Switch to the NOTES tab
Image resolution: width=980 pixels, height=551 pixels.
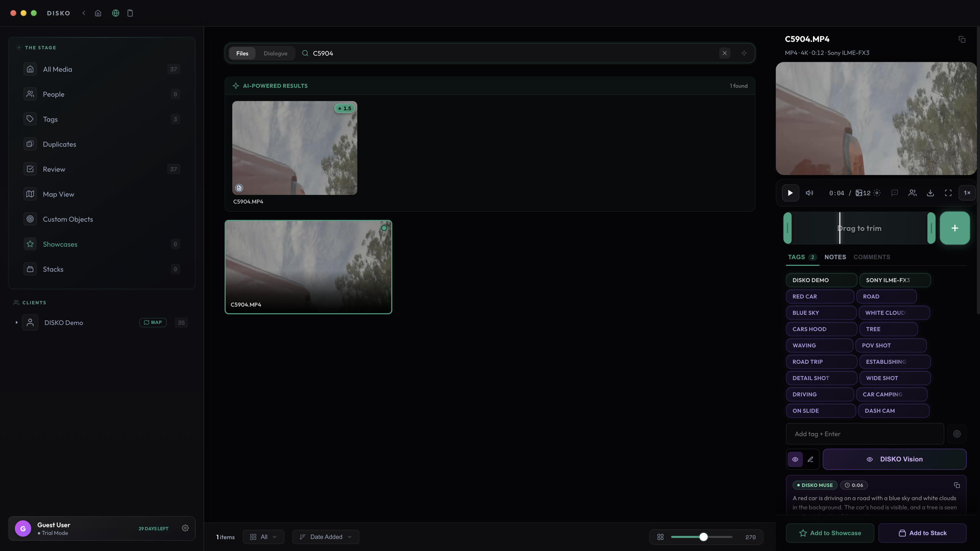point(835,257)
